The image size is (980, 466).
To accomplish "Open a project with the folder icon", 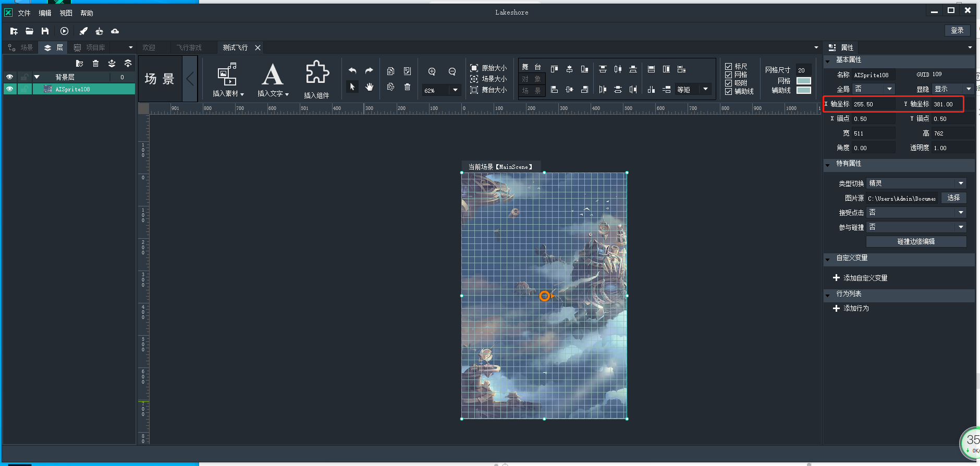I will tap(29, 31).
